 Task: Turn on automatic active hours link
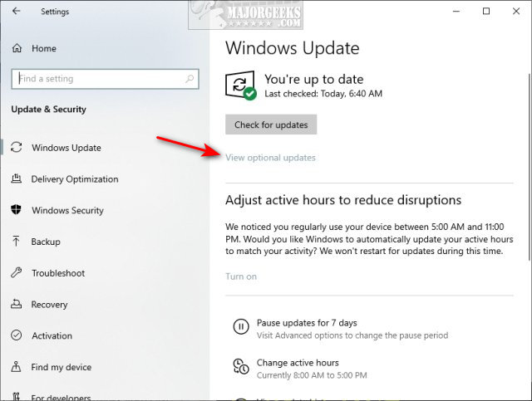tap(241, 276)
